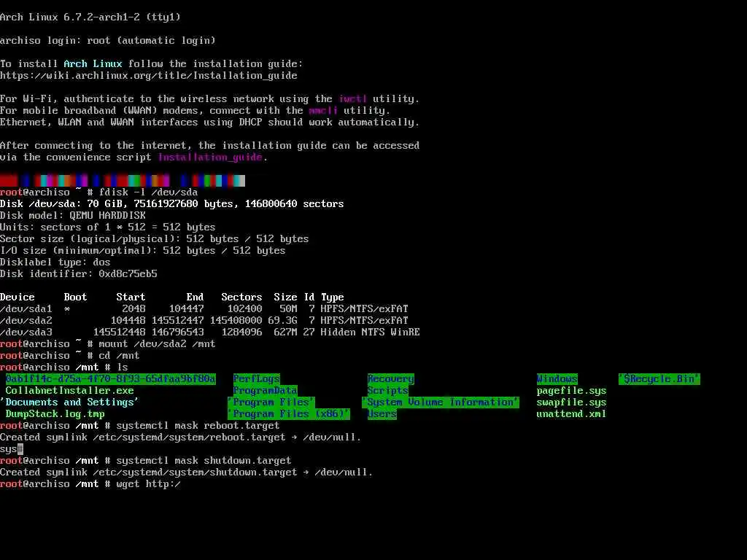Screen dimensions: 747x560
Task: Select the /dev/sda2 table row
Action: [x=204, y=320]
